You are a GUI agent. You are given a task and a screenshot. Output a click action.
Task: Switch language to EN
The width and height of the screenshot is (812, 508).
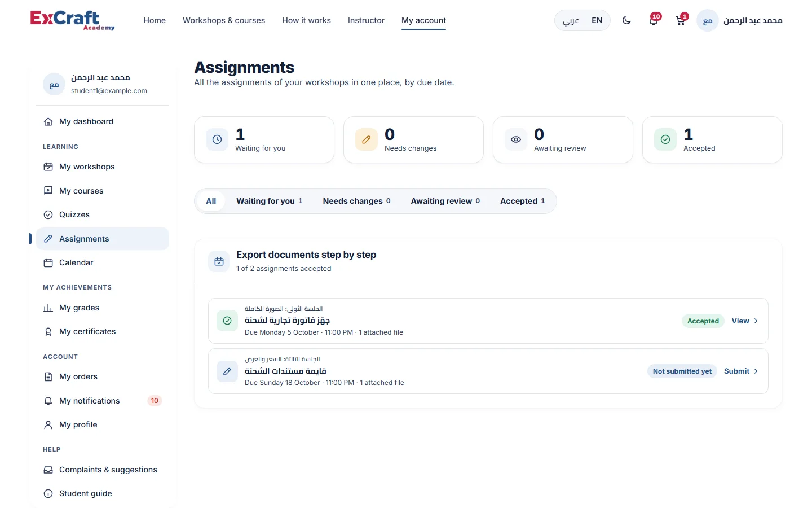(x=597, y=20)
